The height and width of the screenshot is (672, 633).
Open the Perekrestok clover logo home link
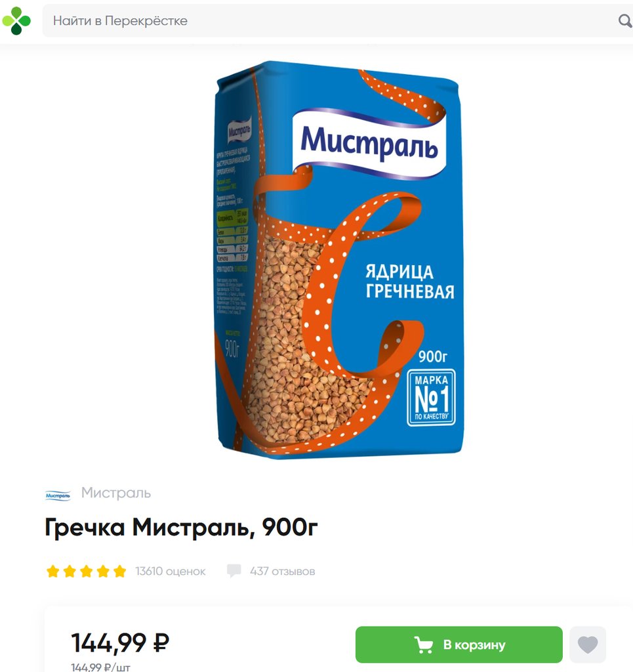tap(16, 20)
